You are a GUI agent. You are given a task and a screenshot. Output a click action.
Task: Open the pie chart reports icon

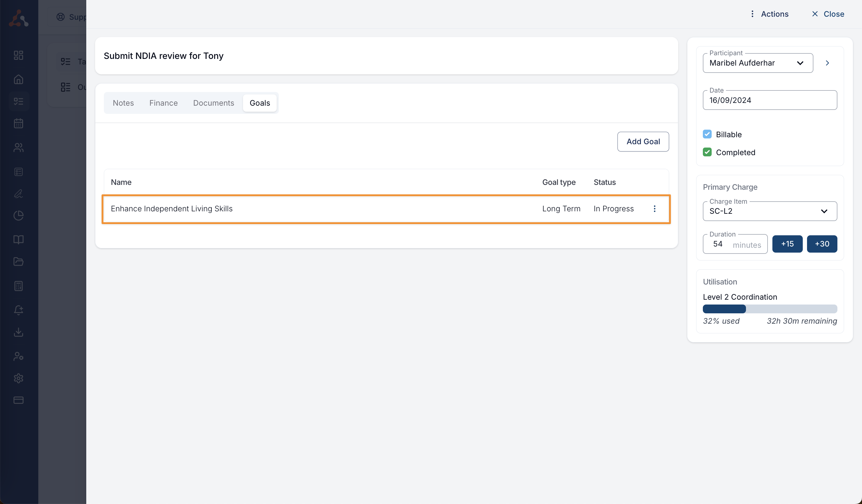click(x=19, y=216)
